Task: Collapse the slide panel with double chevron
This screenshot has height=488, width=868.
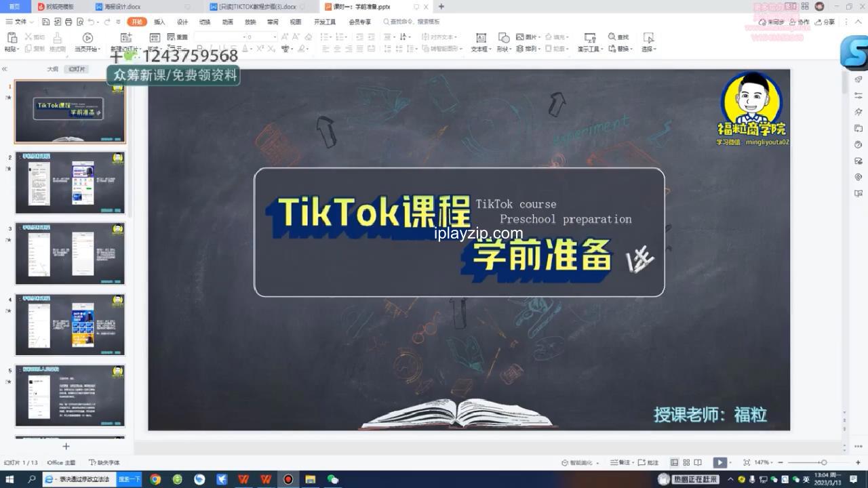Action: pyautogui.click(x=5, y=69)
